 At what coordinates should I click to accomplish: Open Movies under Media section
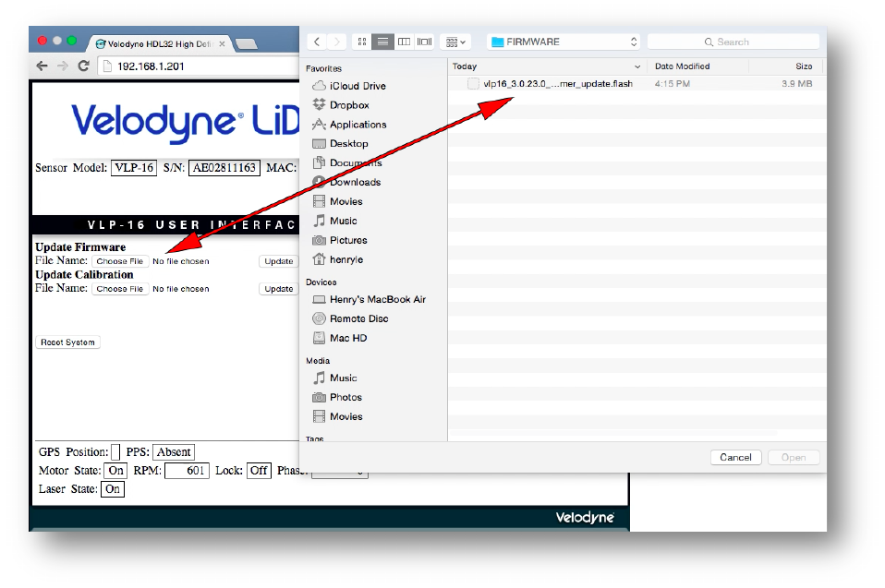(346, 416)
